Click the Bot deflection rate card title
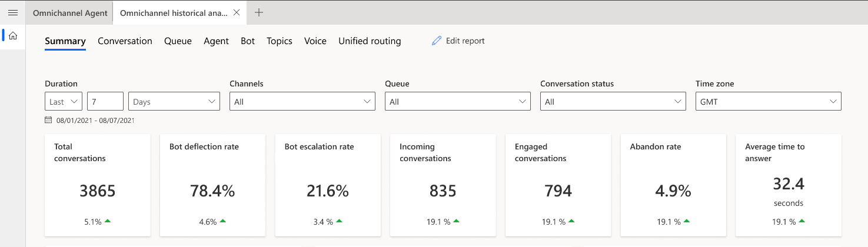 point(204,146)
